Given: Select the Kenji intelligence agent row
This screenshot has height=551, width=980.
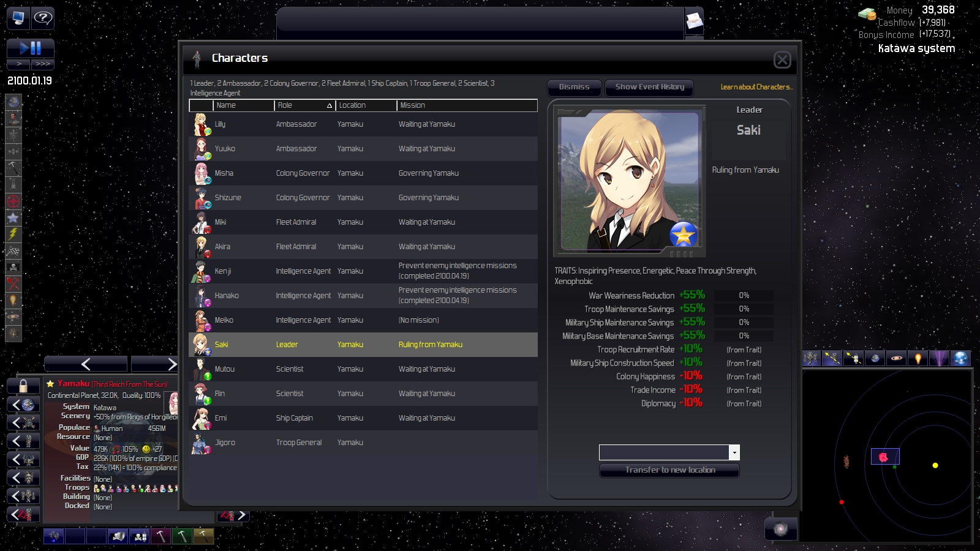Looking at the screenshot, I should 363,271.
